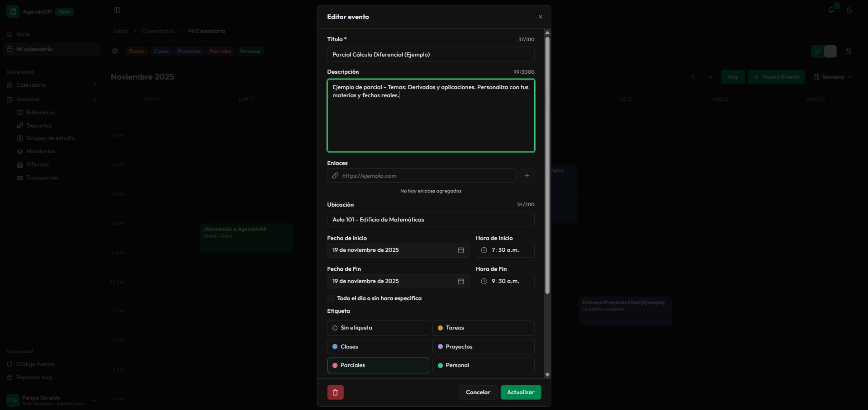Select Sin etiqueta label option
Screen dimensions: 868x410
click(378, 328)
